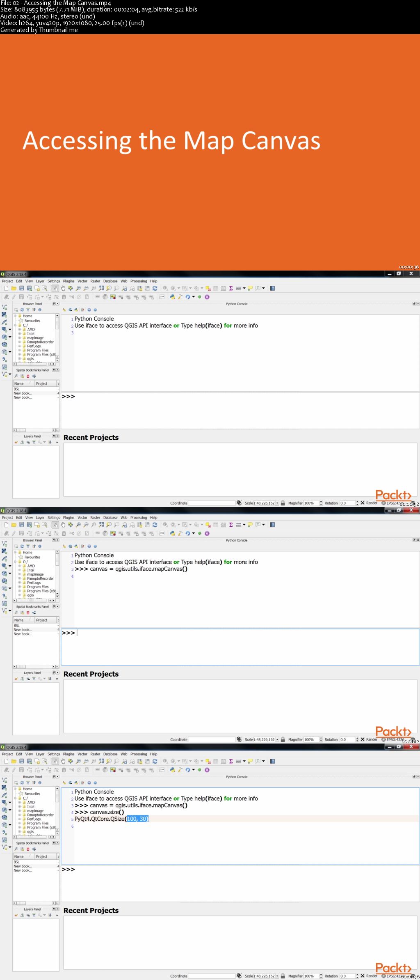Image resolution: width=420 pixels, height=980 pixels.
Task: Collapse C:/ drive node in canvas.size() frame Browser
Action: (x=15, y=798)
